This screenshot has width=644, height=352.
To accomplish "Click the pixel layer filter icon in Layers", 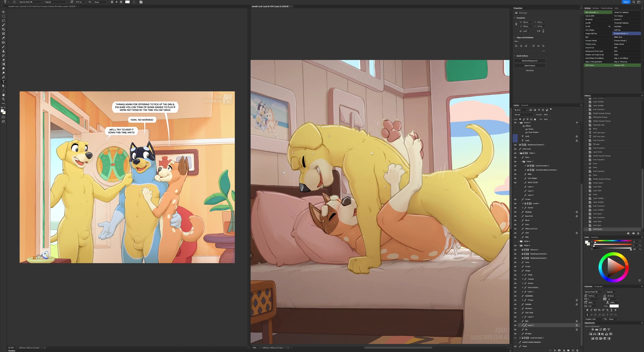I will tap(531, 110).
